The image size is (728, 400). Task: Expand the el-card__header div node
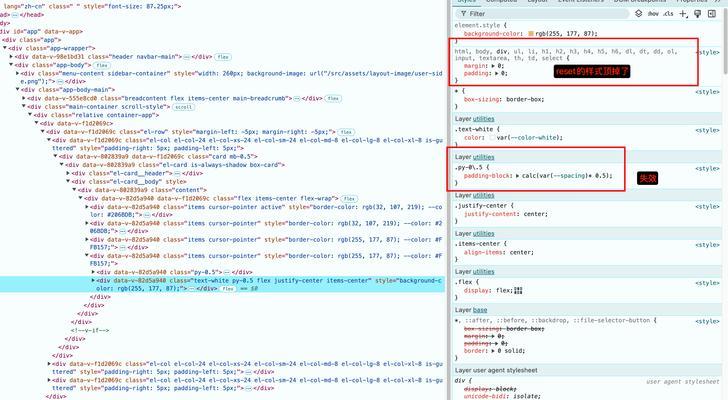pyautogui.click(x=68, y=173)
